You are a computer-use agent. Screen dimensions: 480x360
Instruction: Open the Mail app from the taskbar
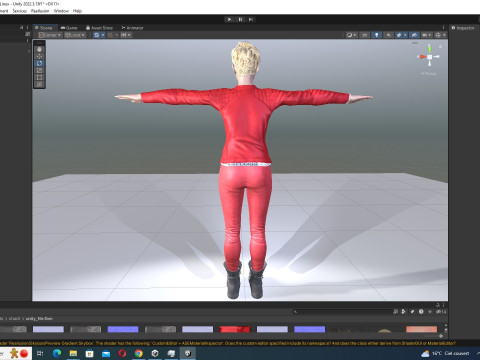(106, 353)
